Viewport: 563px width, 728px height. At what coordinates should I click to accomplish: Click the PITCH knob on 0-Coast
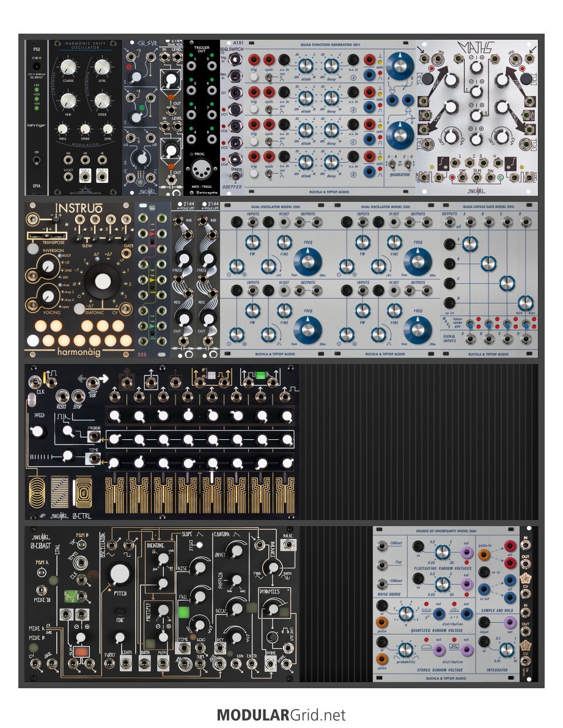coord(120,574)
